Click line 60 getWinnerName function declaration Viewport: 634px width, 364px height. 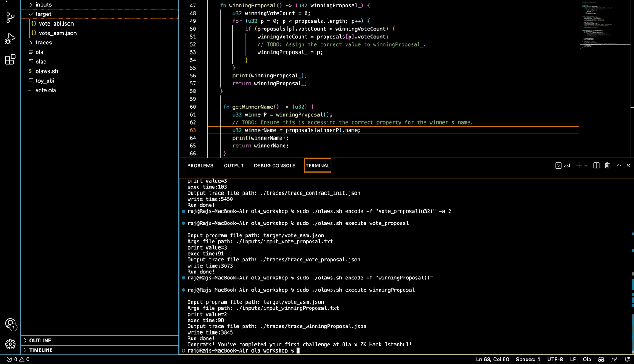click(268, 107)
